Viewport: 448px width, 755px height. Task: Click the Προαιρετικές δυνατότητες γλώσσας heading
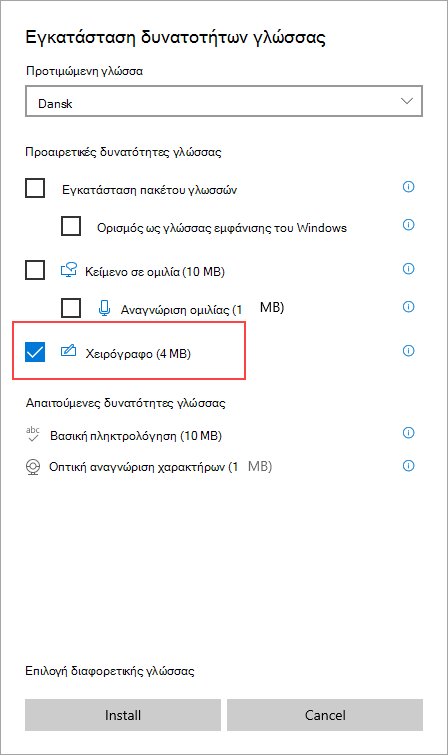point(123,152)
